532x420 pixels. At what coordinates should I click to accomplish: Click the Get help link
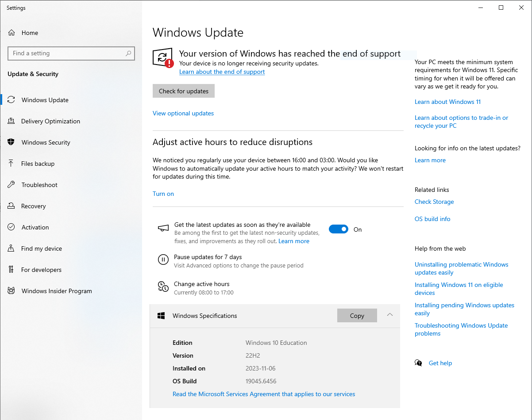click(440, 363)
